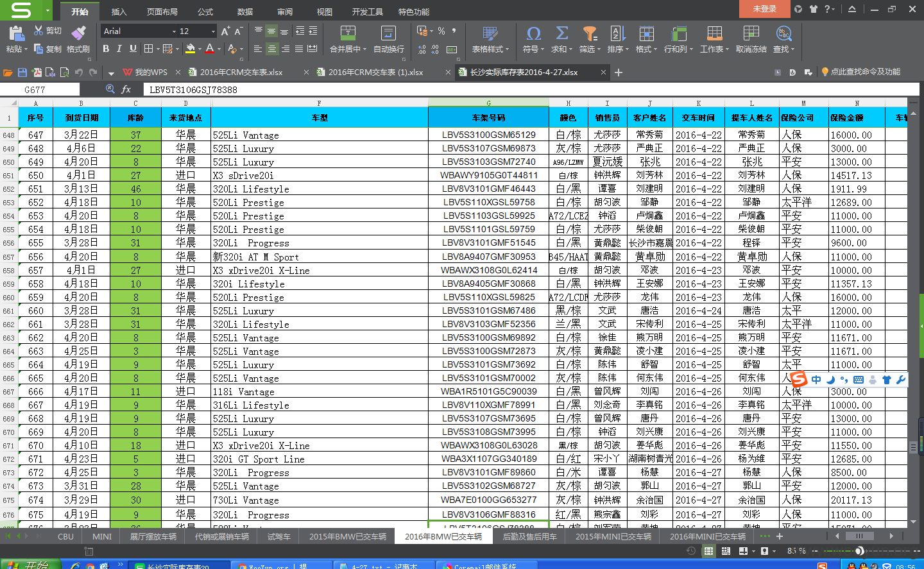This screenshot has width=924, height=569.
Task: Toggle top vertical alignment
Action: pyautogui.click(x=258, y=31)
